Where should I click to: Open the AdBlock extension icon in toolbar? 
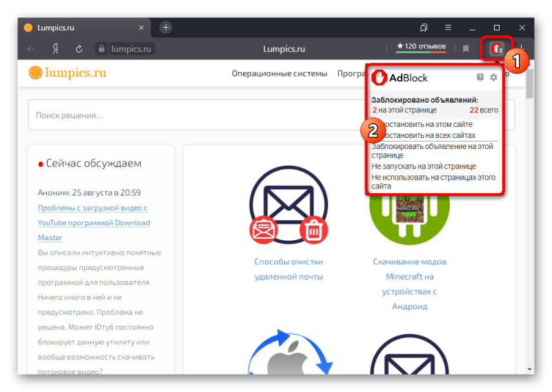[x=497, y=48]
